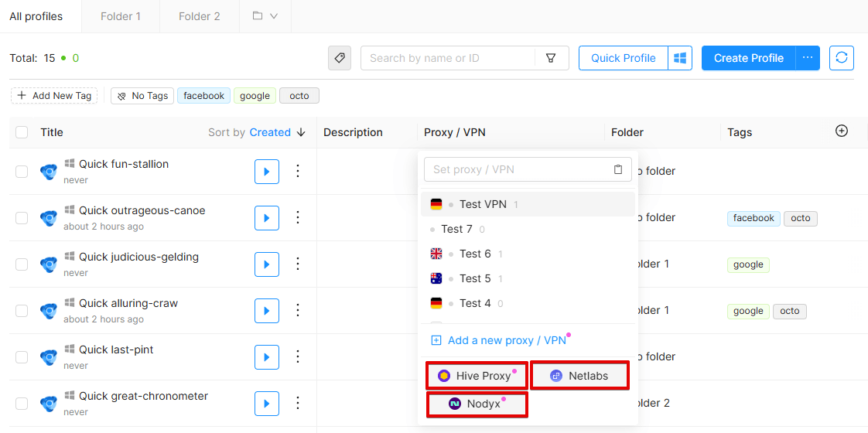Click the google tag on Quick judicious-gelding row
868x433 pixels.
pyautogui.click(x=748, y=265)
